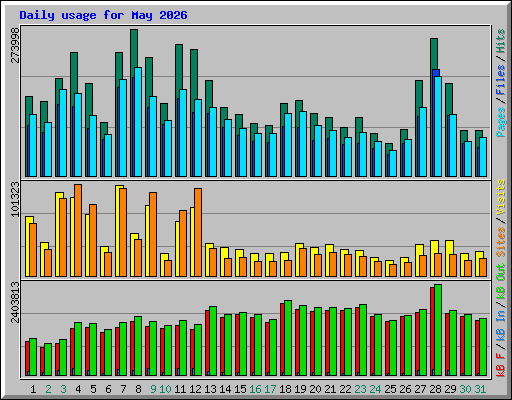Click the orange "Sites" legend label
The image size is (512, 400).
[500, 242]
